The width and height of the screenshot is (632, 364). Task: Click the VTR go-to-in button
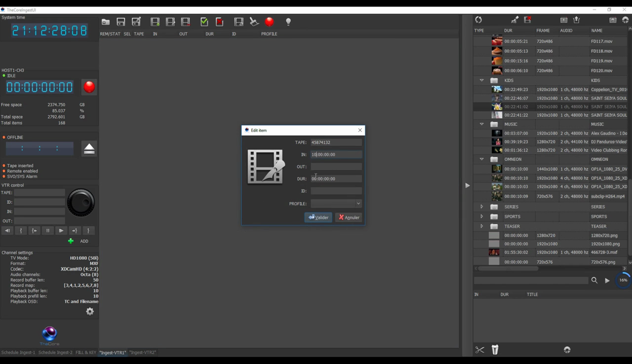(x=34, y=230)
